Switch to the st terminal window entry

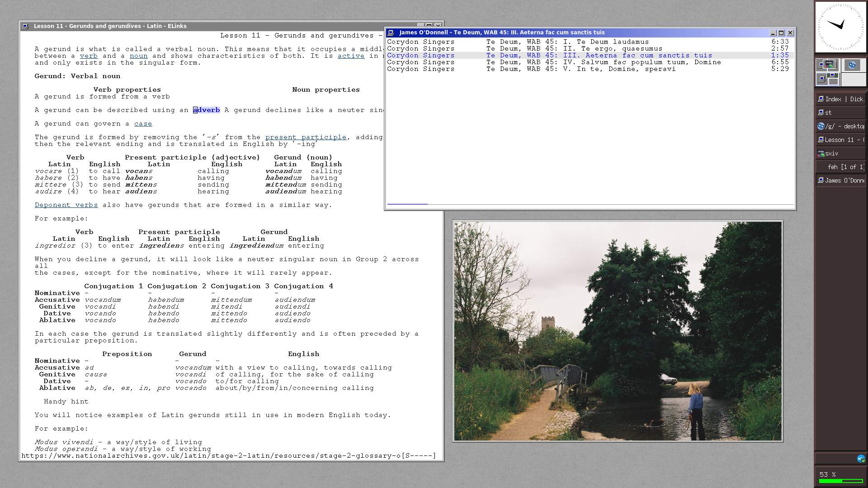[x=841, y=113]
